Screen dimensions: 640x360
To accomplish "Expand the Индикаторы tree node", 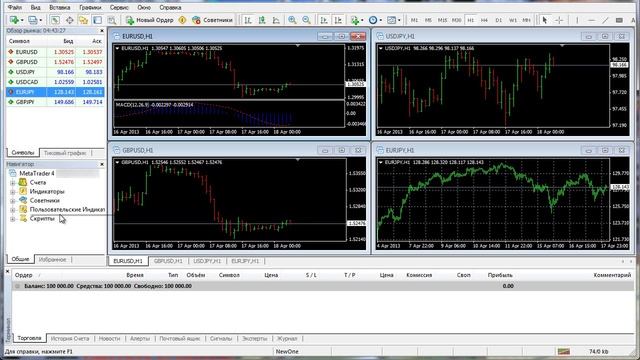I will 13,191.
